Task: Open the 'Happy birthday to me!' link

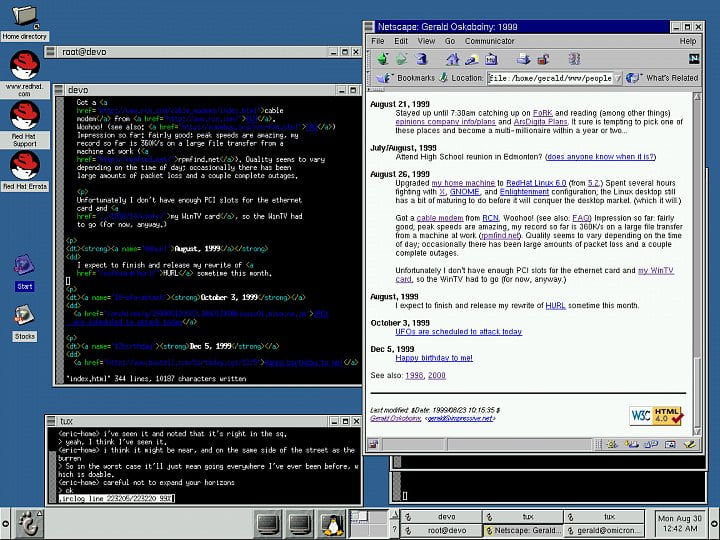Action: click(x=434, y=358)
